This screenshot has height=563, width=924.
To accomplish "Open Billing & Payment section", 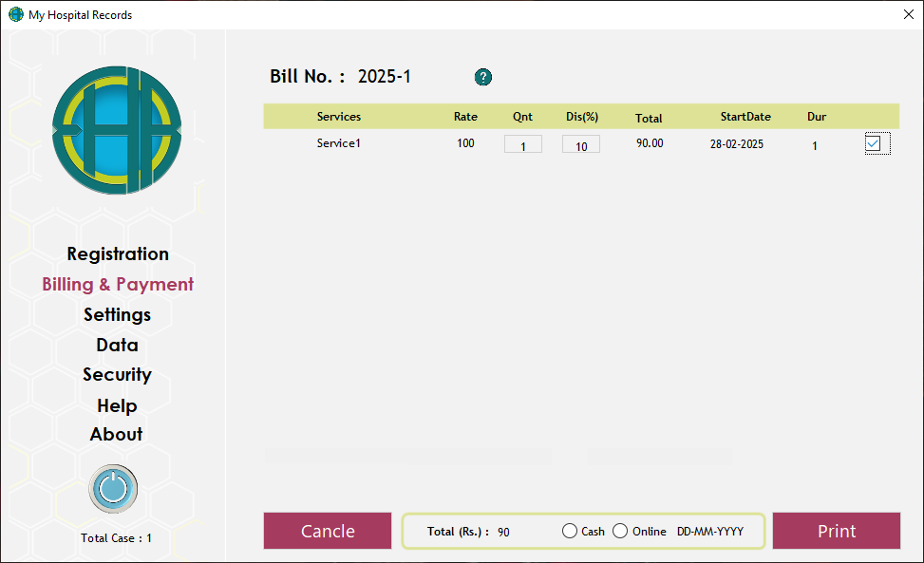I will click(x=118, y=284).
